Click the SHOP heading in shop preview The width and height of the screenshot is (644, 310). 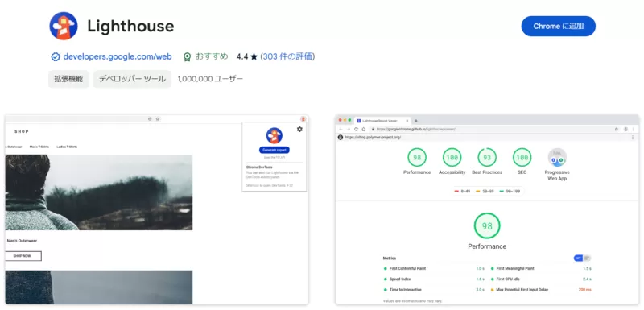[x=22, y=131]
